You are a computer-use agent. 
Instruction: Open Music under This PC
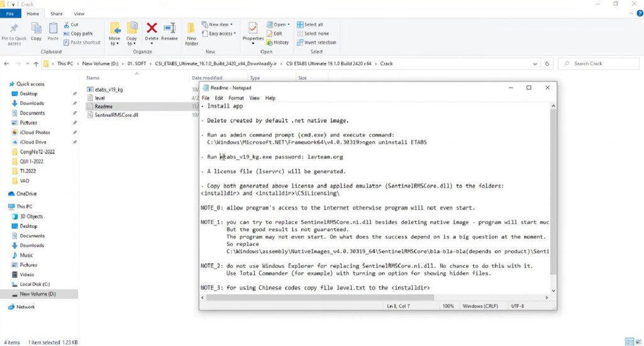pyautogui.click(x=26, y=255)
